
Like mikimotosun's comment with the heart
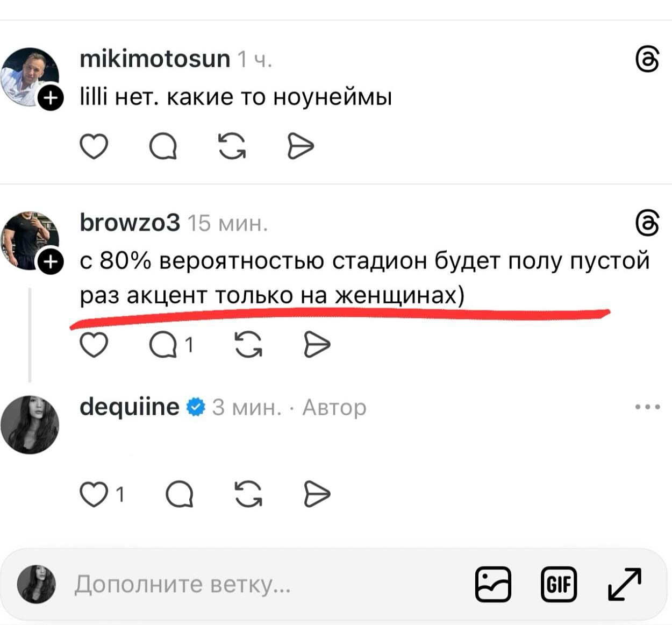point(94,146)
